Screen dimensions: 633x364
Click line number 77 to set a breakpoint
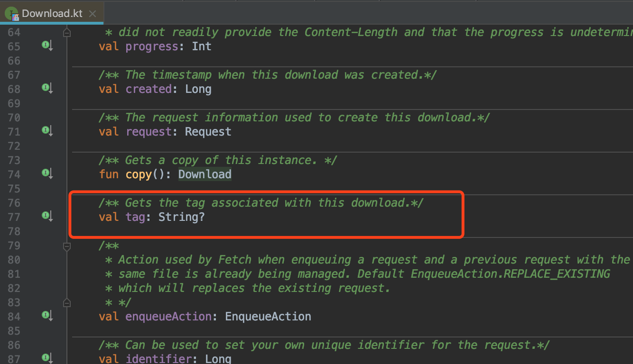14,217
